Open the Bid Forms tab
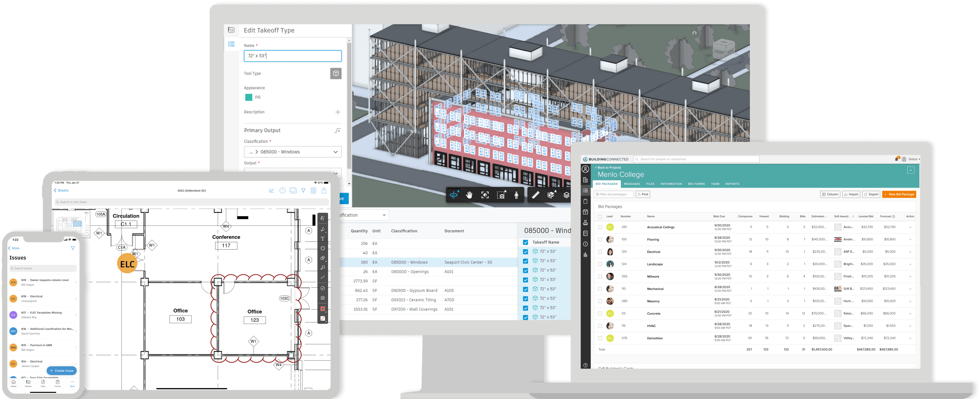The width and height of the screenshot is (980, 399). 696,184
